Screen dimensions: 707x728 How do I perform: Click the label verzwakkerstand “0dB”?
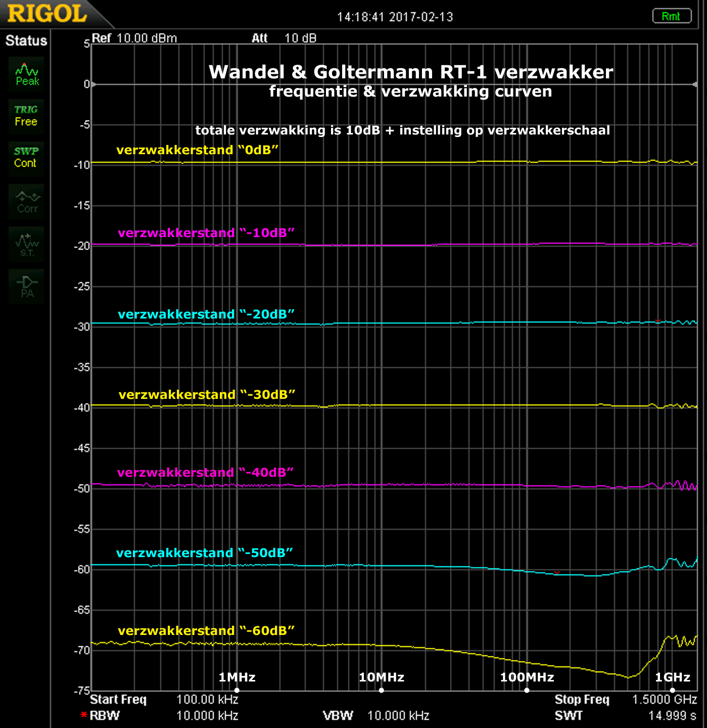(x=198, y=150)
